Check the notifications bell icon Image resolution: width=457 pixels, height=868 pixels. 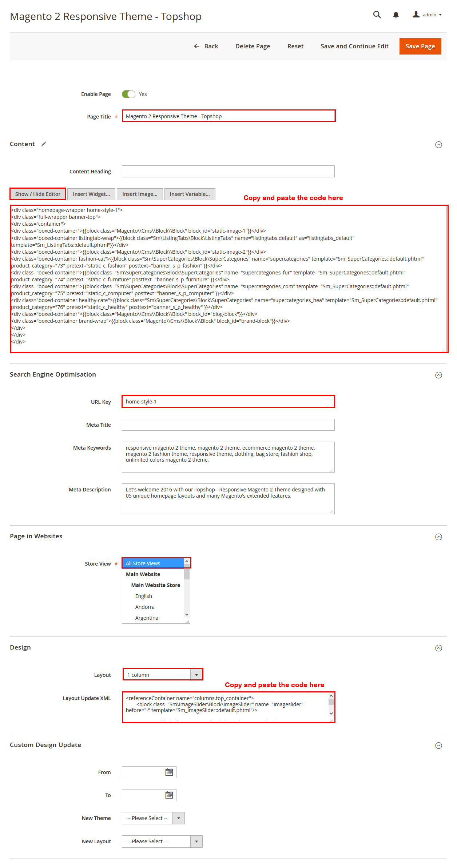coord(396,15)
